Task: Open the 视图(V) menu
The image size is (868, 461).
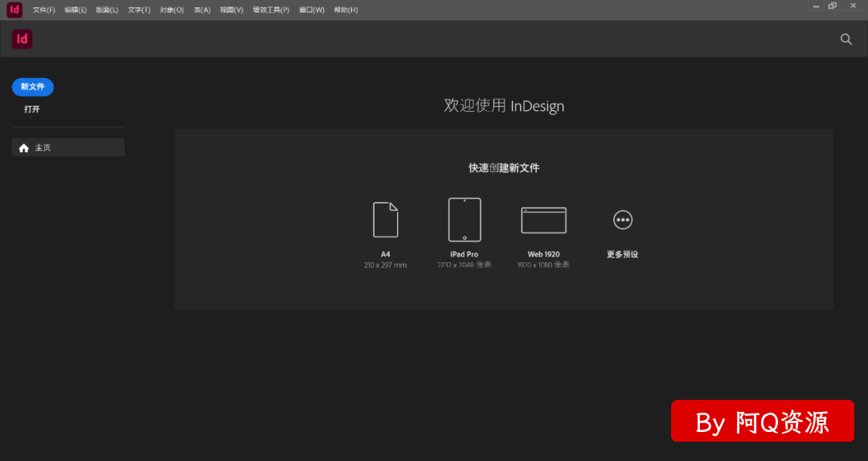Action: tap(231, 10)
